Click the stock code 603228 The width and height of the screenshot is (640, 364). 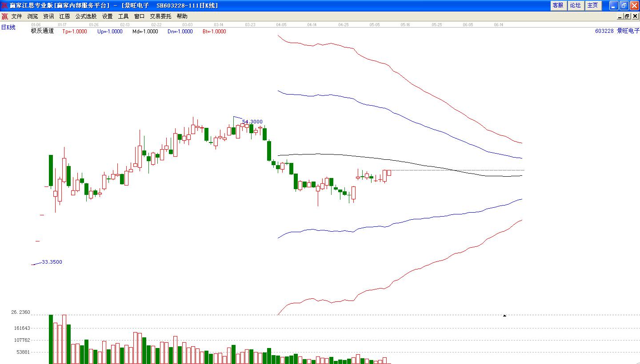tap(604, 31)
